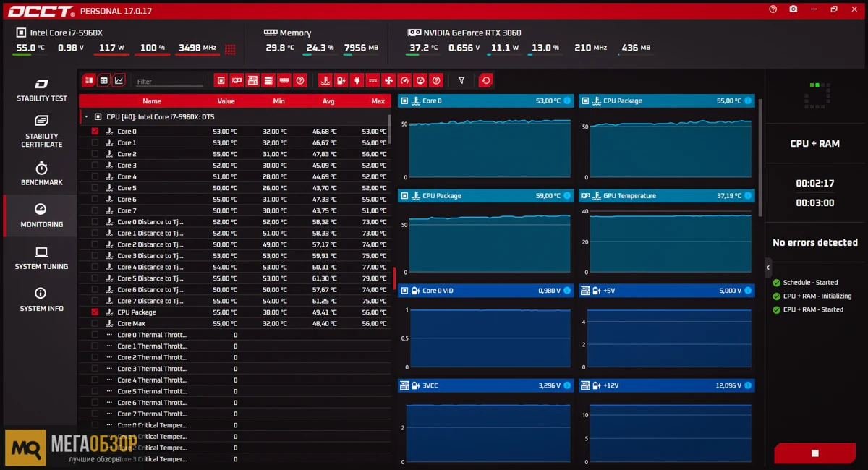Sort table by the Value column header
This screenshot has width=868, height=470.
(226, 101)
